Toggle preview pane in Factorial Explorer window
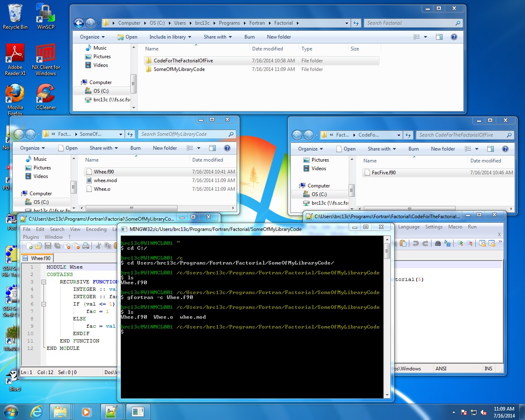This screenshot has height=420, width=525. tap(439, 37)
